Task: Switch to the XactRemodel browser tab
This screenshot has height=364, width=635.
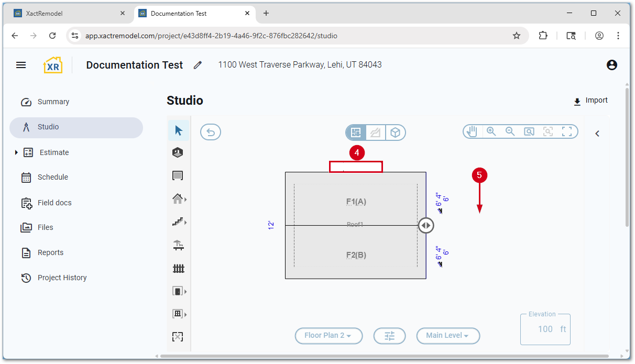Action: click(68, 13)
